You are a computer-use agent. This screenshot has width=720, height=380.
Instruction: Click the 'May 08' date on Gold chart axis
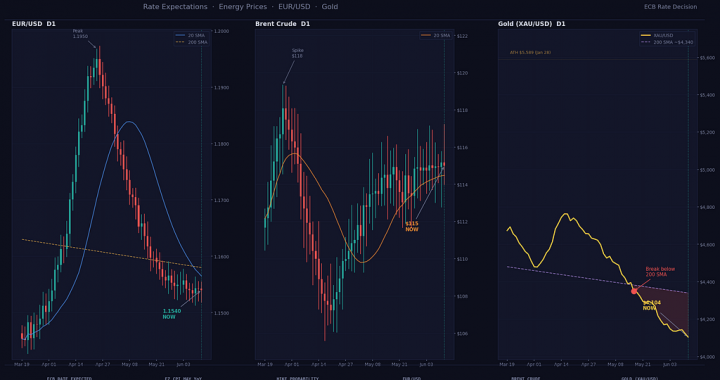(615, 364)
